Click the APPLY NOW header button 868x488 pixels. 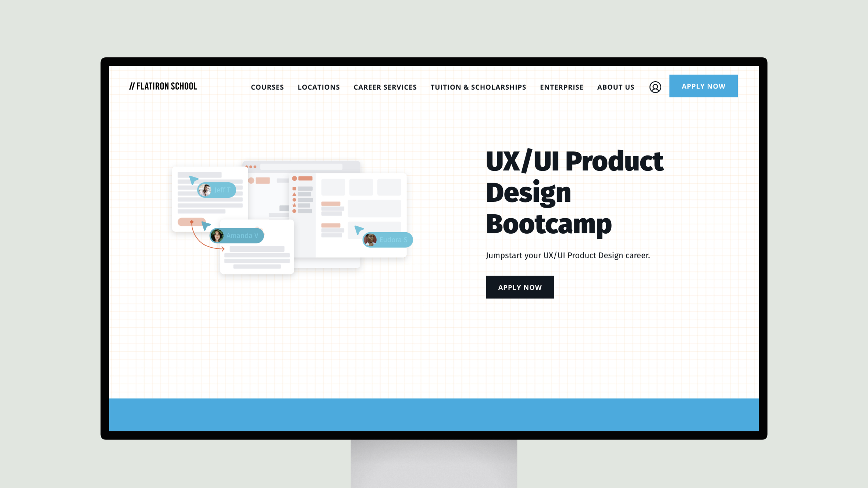(x=704, y=86)
